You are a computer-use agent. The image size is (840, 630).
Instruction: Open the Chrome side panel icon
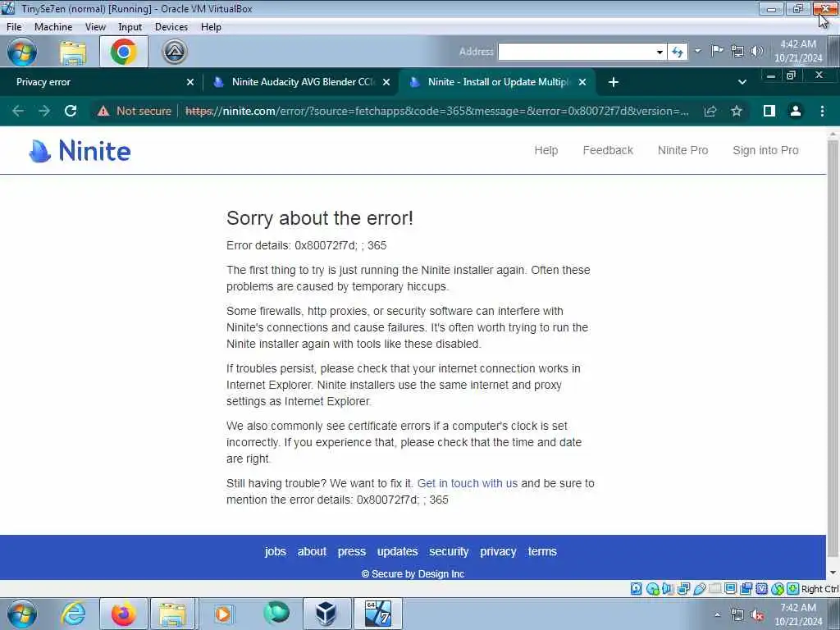pos(769,111)
